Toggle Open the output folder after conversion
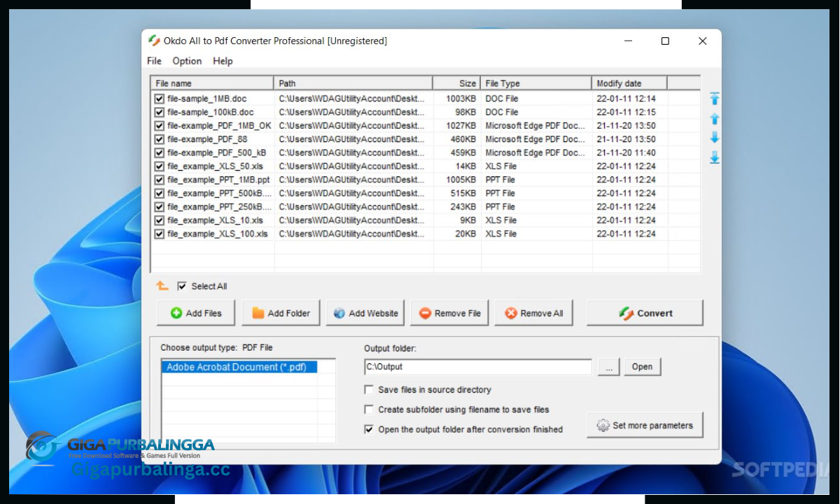Image resolution: width=840 pixels, height=504 pixels. [369, 430]
